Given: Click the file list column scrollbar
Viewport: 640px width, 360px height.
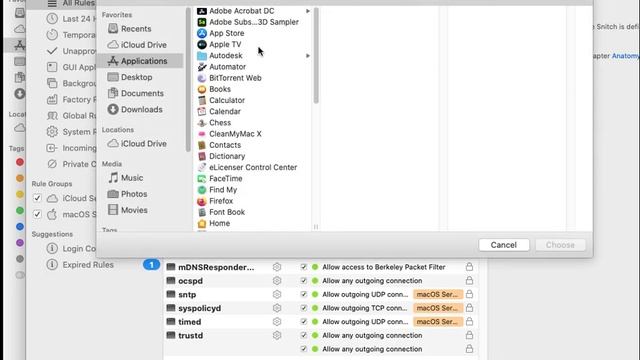Looking at the screenshot, I should pos(316,55).
